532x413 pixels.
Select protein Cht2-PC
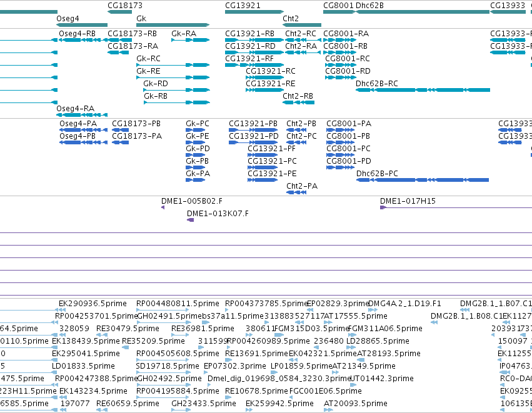tap(296, 142)
